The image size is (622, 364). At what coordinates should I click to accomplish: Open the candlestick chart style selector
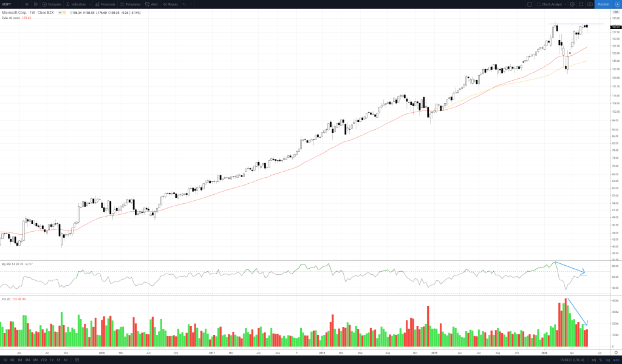click(x=35, y=4)
